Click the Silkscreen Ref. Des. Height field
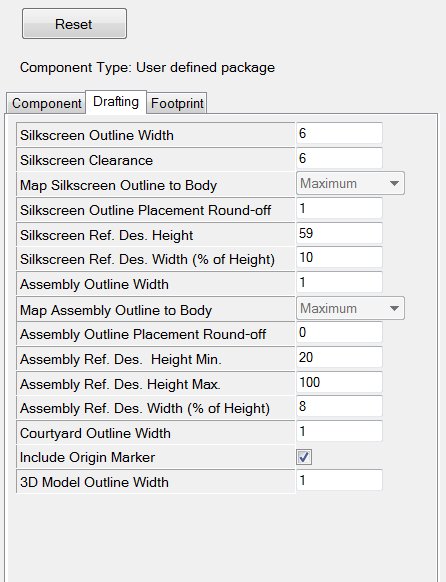Image resolution: width=446 pixels, height=582 pixels. [x=339, y=233]
